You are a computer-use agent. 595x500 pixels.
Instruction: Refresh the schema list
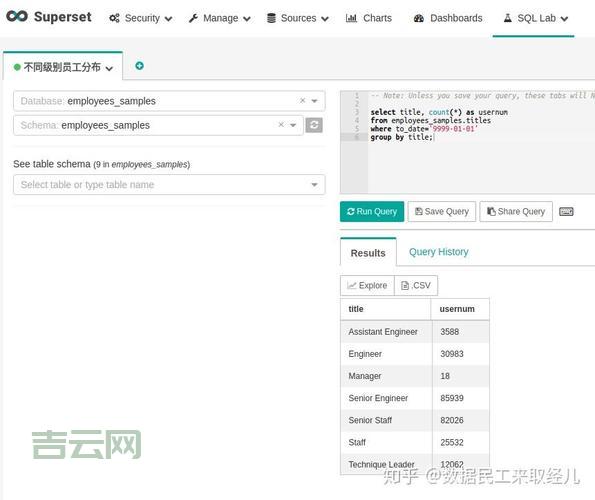[x=314, y=125]
